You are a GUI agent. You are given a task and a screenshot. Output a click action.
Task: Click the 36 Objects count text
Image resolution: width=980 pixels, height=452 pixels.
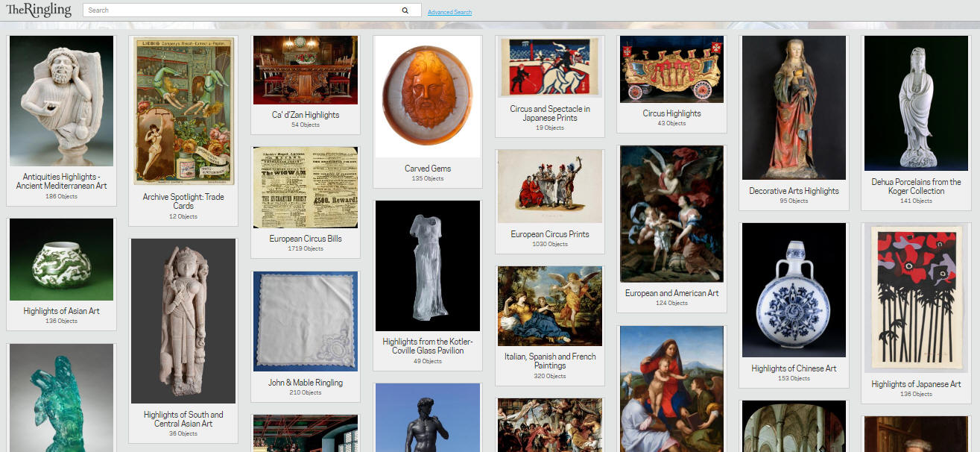(183, 434)
